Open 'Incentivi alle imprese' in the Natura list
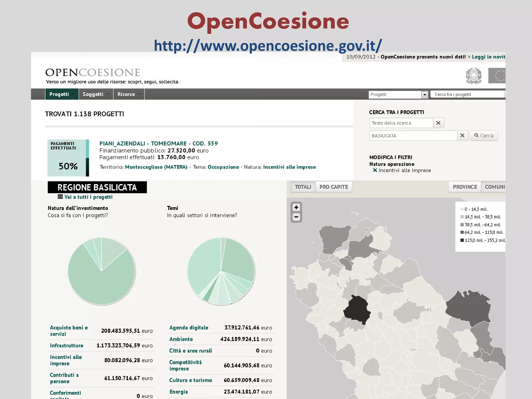This screenshot has height=399, width=532. (x=66, y=360)
